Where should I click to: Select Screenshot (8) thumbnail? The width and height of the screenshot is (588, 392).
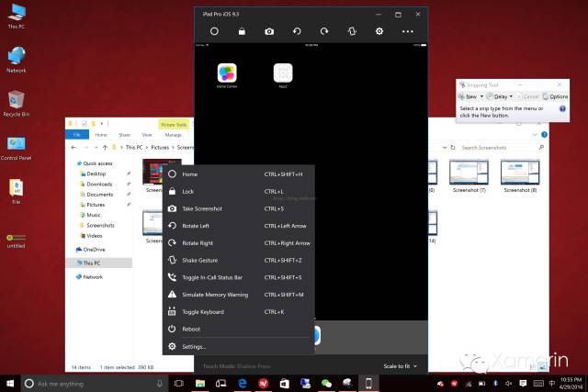[521, 176]
